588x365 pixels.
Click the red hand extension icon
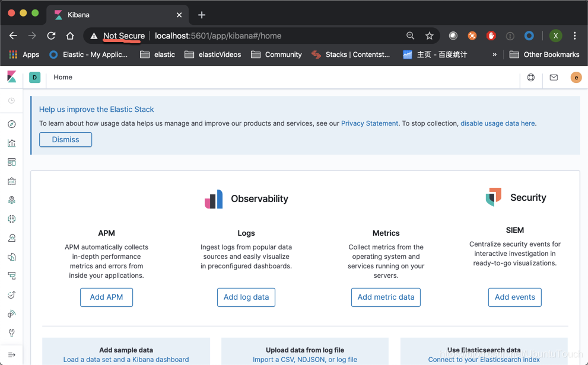pos(491,36)
